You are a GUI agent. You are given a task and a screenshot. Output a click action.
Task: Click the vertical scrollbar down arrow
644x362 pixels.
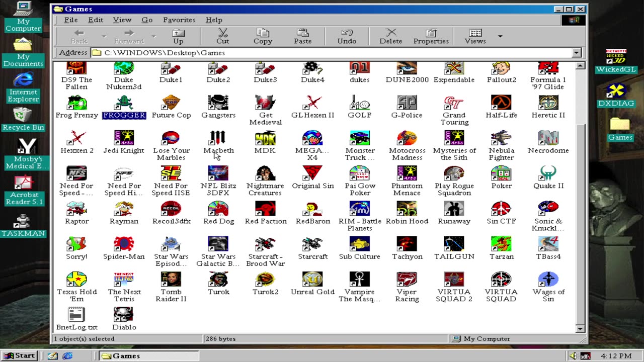pos(580,329)
